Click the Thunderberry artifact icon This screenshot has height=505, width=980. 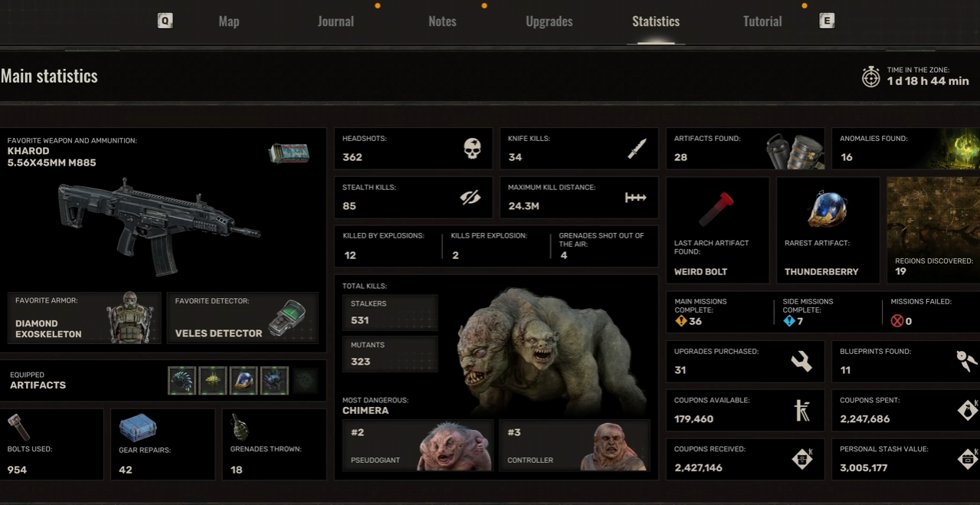(x=827, y=208)
